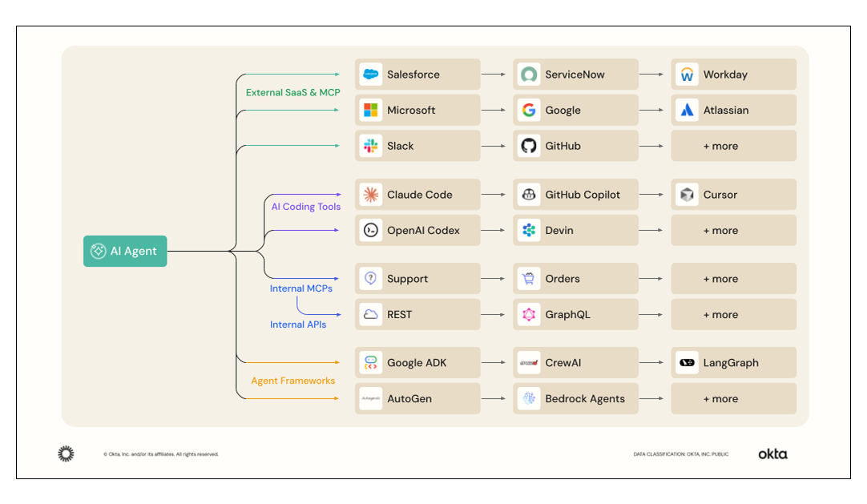Click the Devin text label
The height and width of the screenshot is (504, 867).
[x=559, y=231]
